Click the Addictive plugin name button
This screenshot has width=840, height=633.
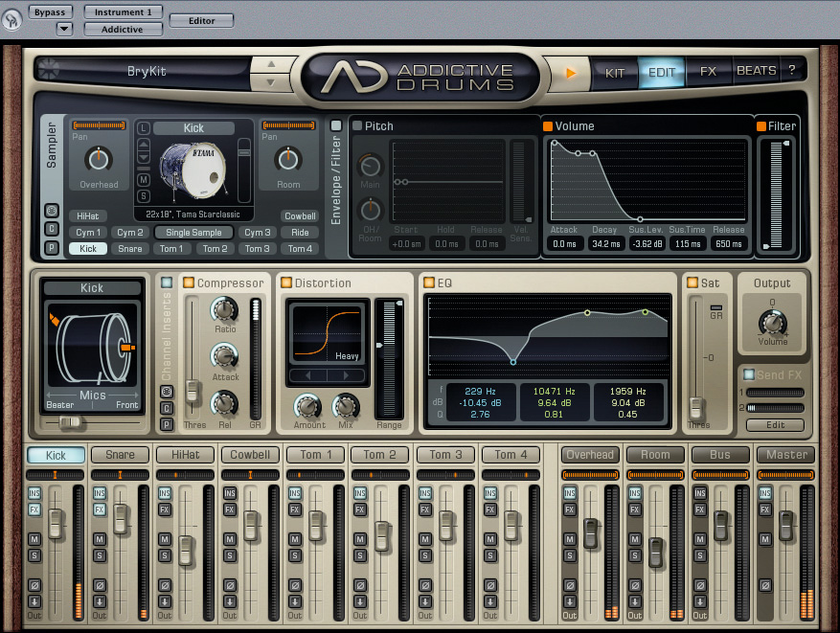(123, 30)
